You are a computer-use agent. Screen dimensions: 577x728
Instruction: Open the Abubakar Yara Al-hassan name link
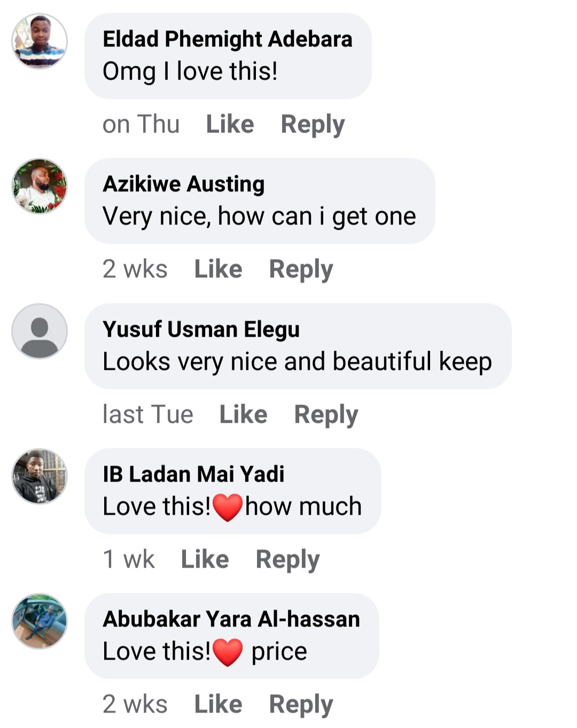pos(231,619)
